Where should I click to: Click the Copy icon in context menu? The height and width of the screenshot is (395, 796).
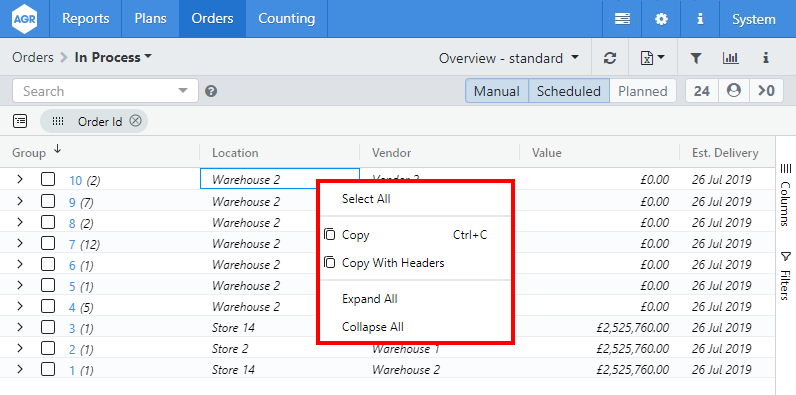(x=329, y=235)
